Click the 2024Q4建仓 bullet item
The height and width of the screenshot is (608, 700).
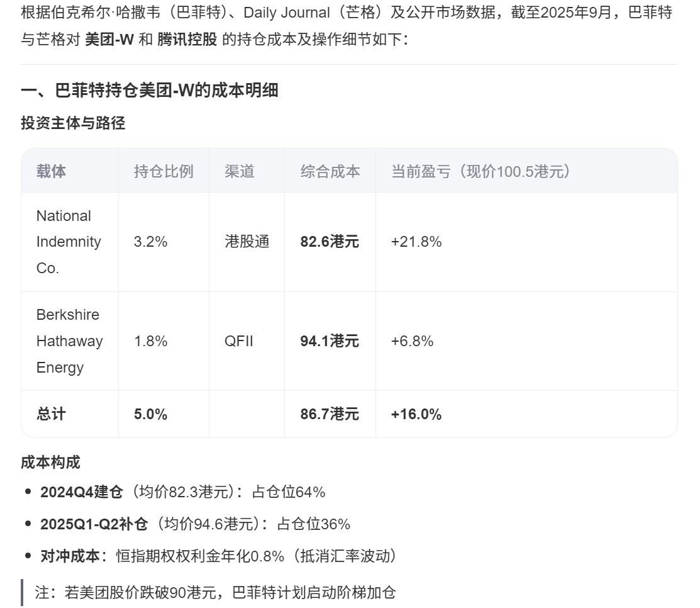pyautogui.click(x=182, y=492)
